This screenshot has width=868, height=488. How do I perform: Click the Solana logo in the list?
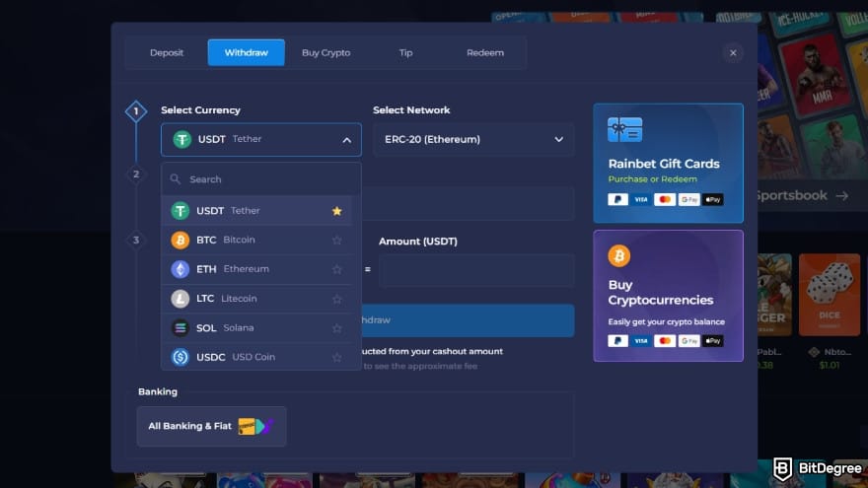pyautogui.click(x=180, y=328)
